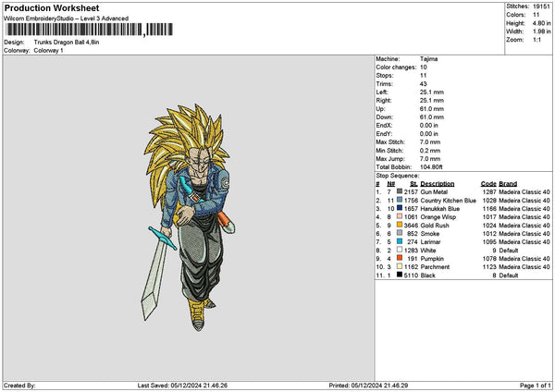Viewport: 555px width, 392px height.
Task: Pick the Smoke color swatch
Action: pyautogui.click(x=400, y=233)
